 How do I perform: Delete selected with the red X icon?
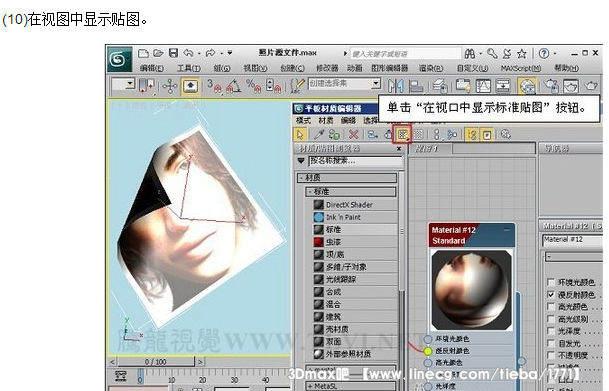[353, 134]
